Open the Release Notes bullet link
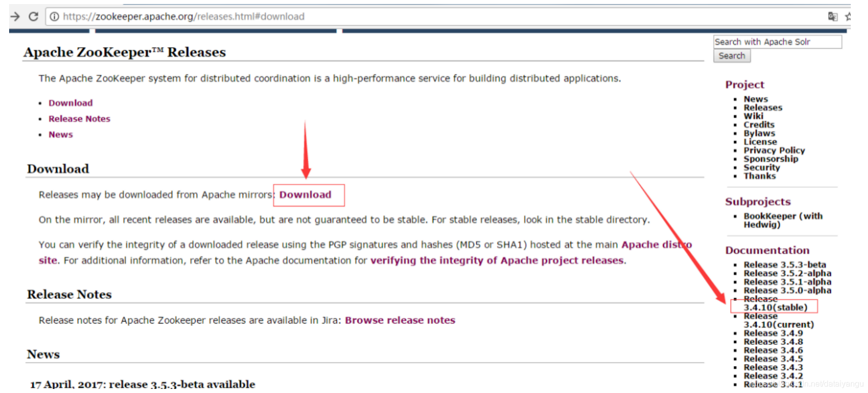 click(79, 119)
